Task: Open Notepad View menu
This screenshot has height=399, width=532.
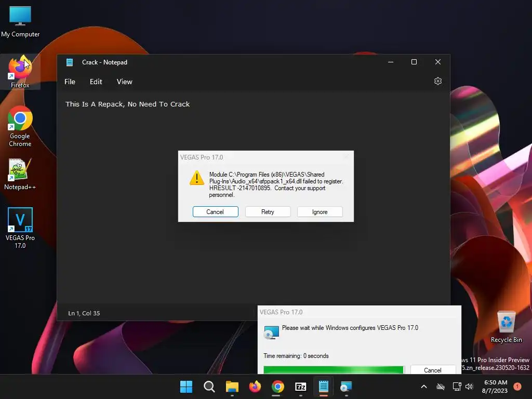Action: click(x=125, y=82)
